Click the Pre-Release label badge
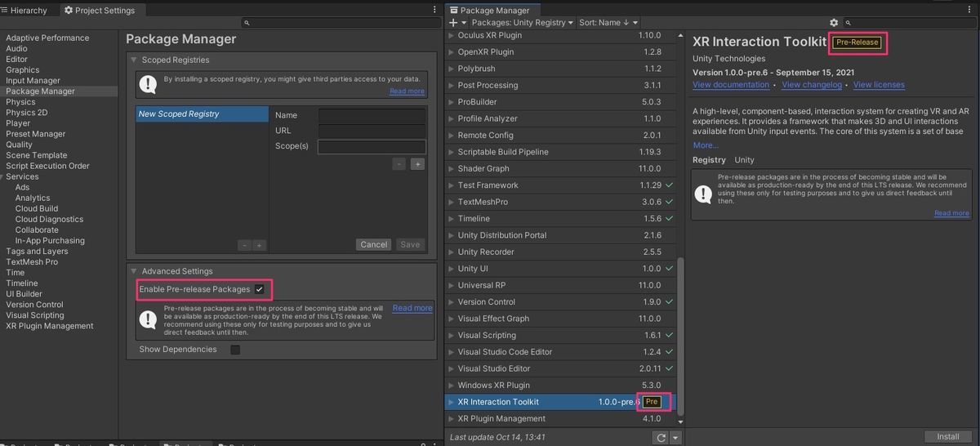This screenshot has height=446, width=980. coord(857,43)
